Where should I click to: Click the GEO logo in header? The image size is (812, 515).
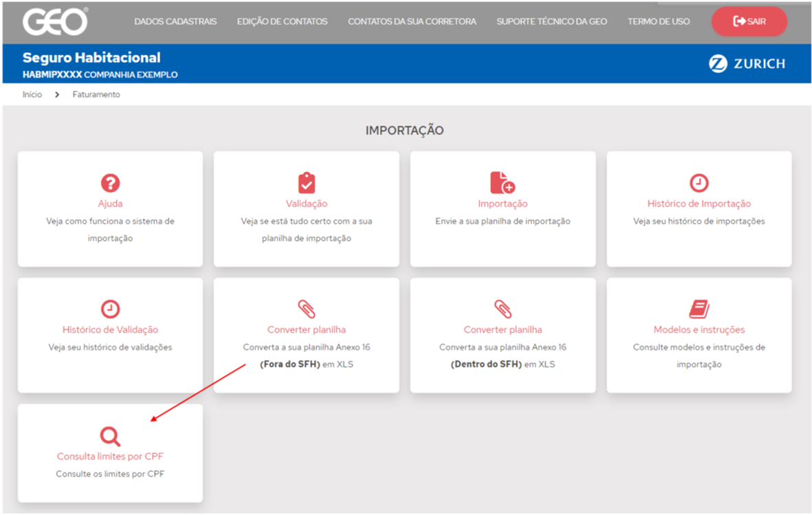[56, 22]
